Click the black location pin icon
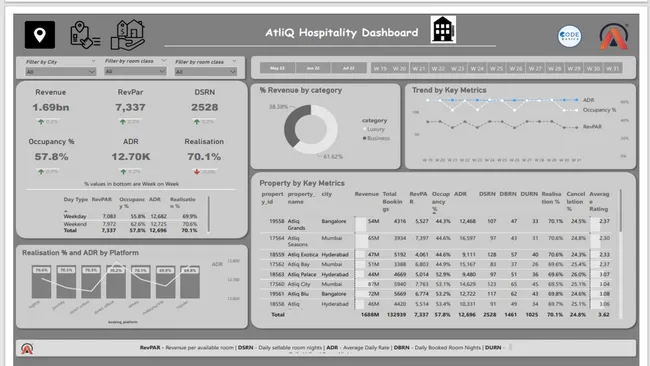The width and height of the screenshot is (650, 366). [40, 35]
